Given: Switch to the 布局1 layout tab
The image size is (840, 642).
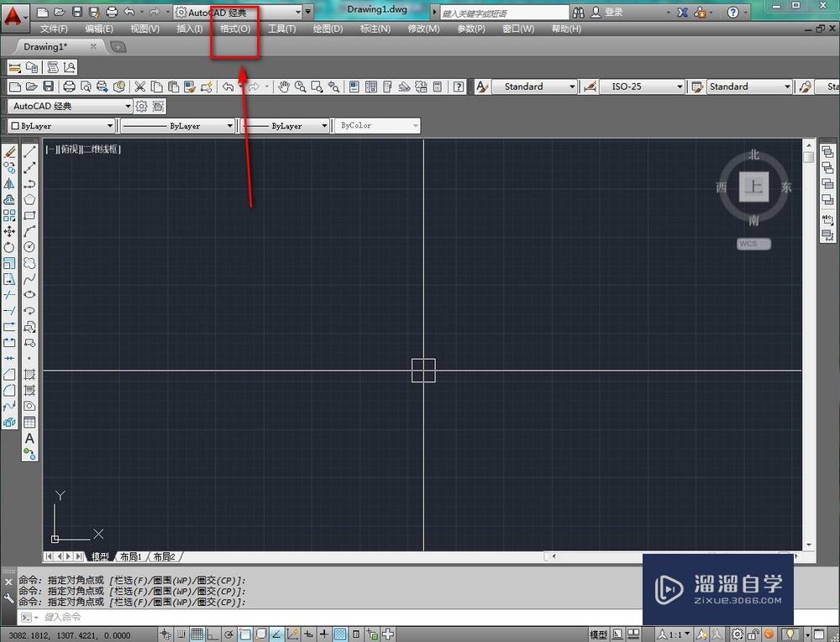Looking at the screenshot, I should coord(131,557).
